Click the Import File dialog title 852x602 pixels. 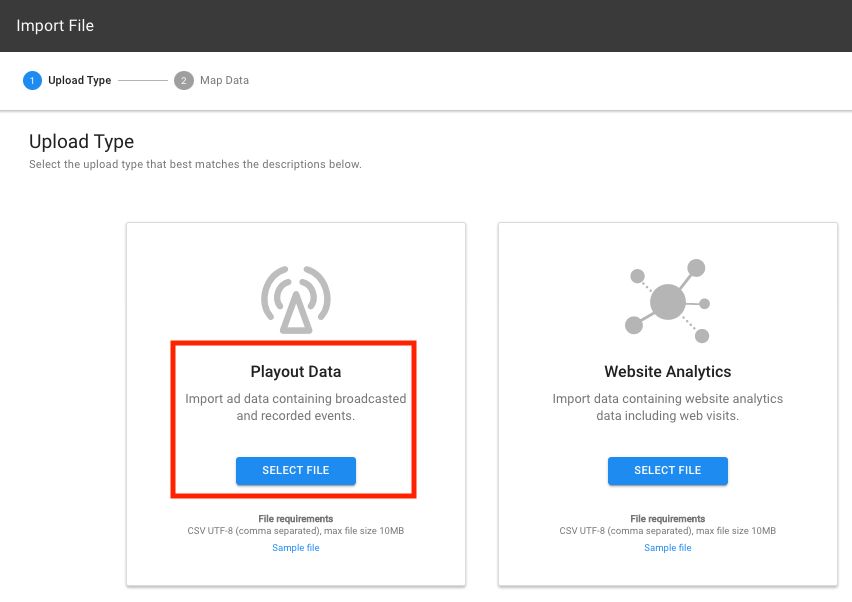[55, 26]
